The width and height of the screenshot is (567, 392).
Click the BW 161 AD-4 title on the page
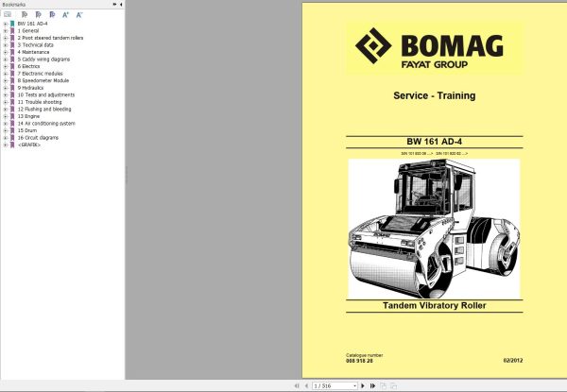(435, 142)
